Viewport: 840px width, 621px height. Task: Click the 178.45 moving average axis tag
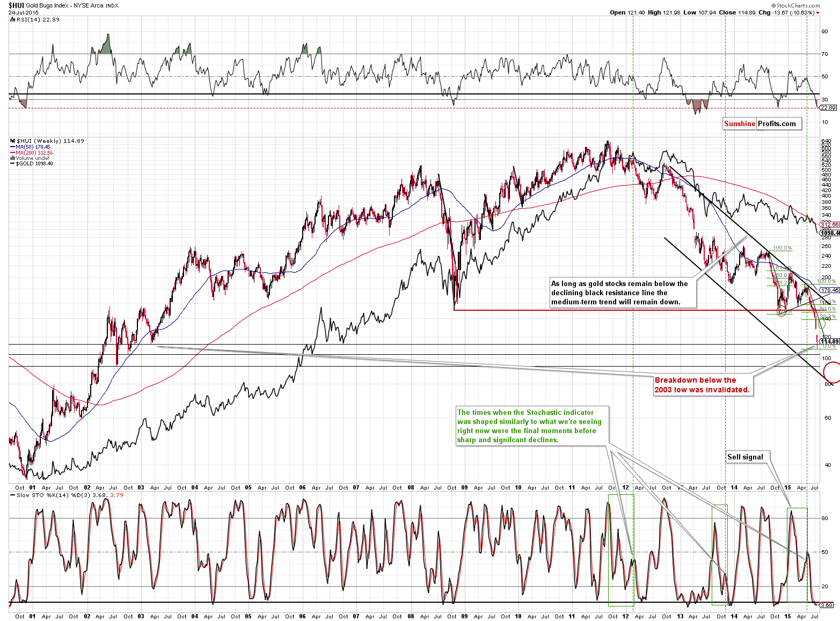click(x=830, y=290)
